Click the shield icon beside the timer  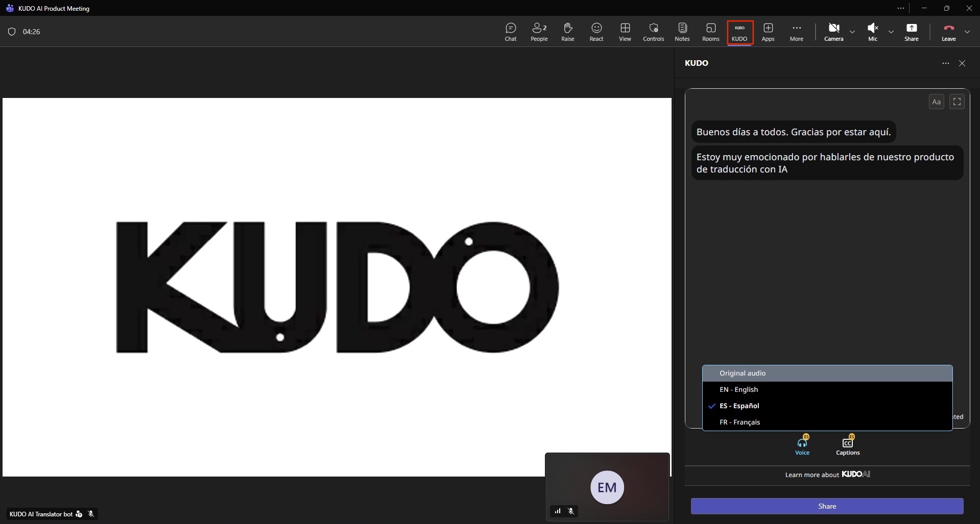12,32
